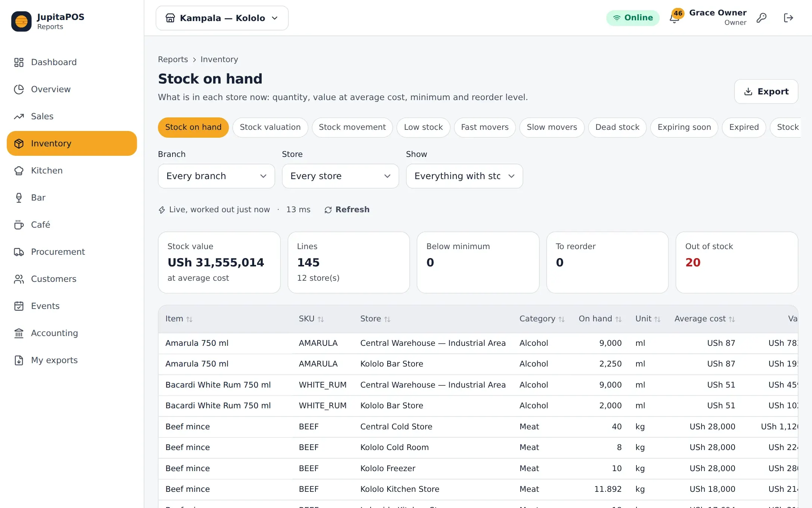Expand the Every branch dropdown
The image size is (812, 508).
[217, 176]
